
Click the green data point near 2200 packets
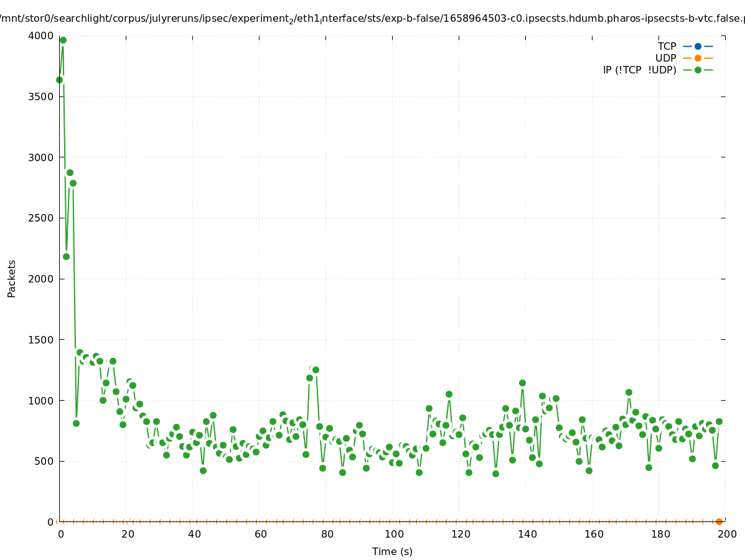[66, 256]
